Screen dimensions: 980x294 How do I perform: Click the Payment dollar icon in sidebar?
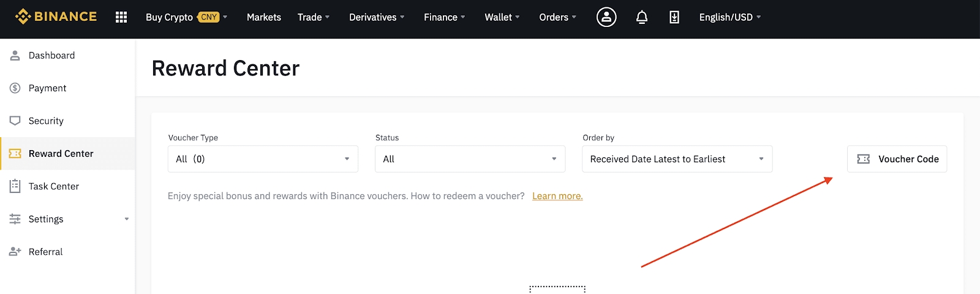(15, 88)
